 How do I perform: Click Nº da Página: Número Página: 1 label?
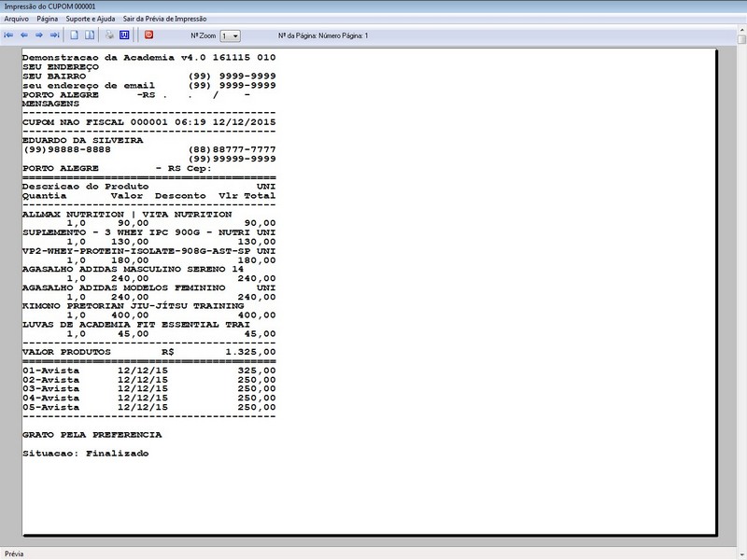(323, 35)
